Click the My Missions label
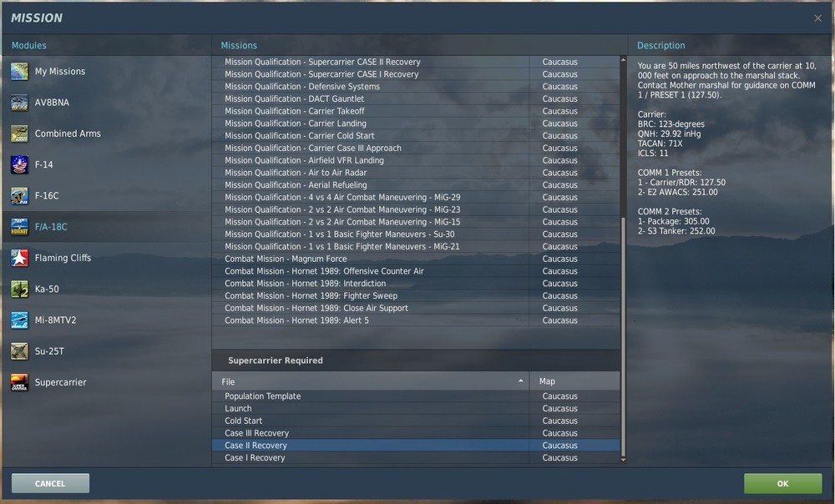This screenshot has height=504, width=835. 59,71
